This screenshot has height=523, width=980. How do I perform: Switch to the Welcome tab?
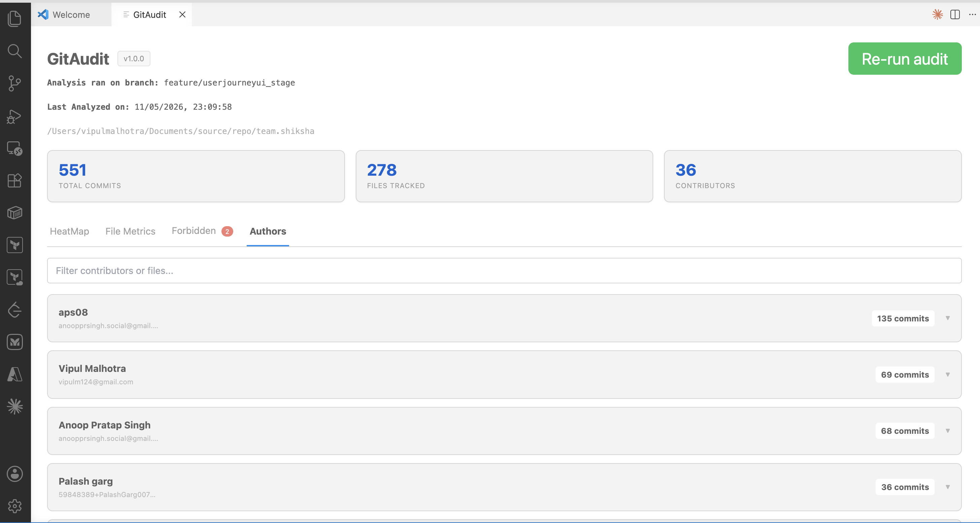tap(71, 14)
